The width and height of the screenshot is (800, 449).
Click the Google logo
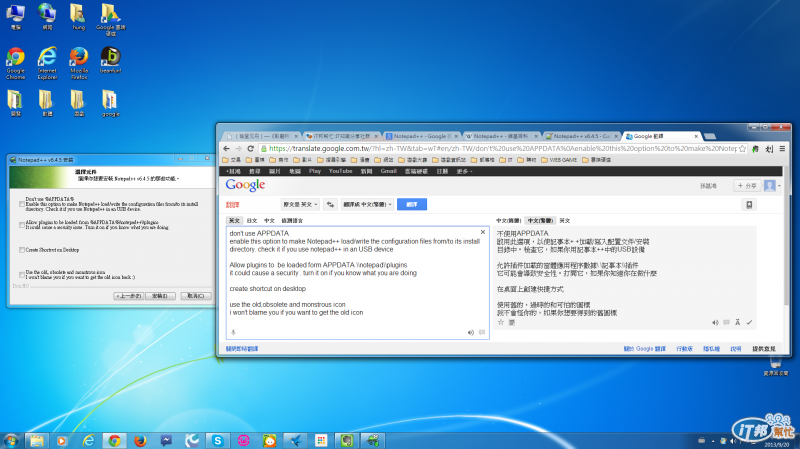point(245,185)
